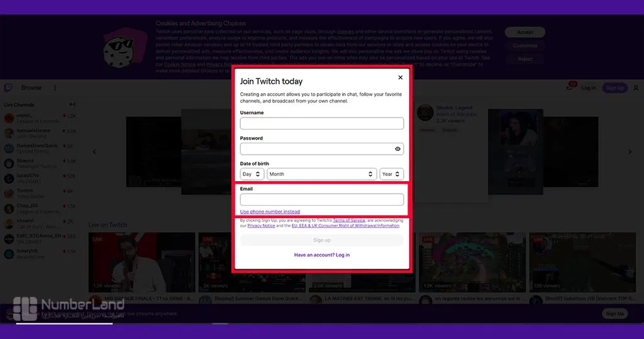Click Have an account? Log in
Image resolution: width=644 pixels, height=339 pixels.
(x=321, y=255)
